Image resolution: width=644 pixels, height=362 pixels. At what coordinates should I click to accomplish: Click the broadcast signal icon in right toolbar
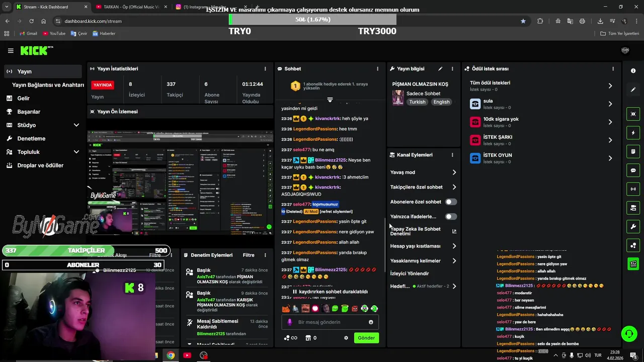(633, 189)
